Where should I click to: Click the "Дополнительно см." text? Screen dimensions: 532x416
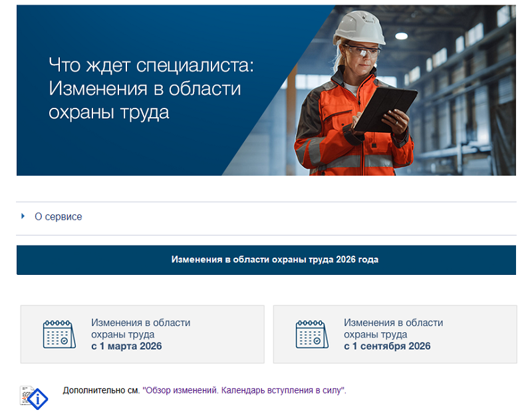[101, 390]
